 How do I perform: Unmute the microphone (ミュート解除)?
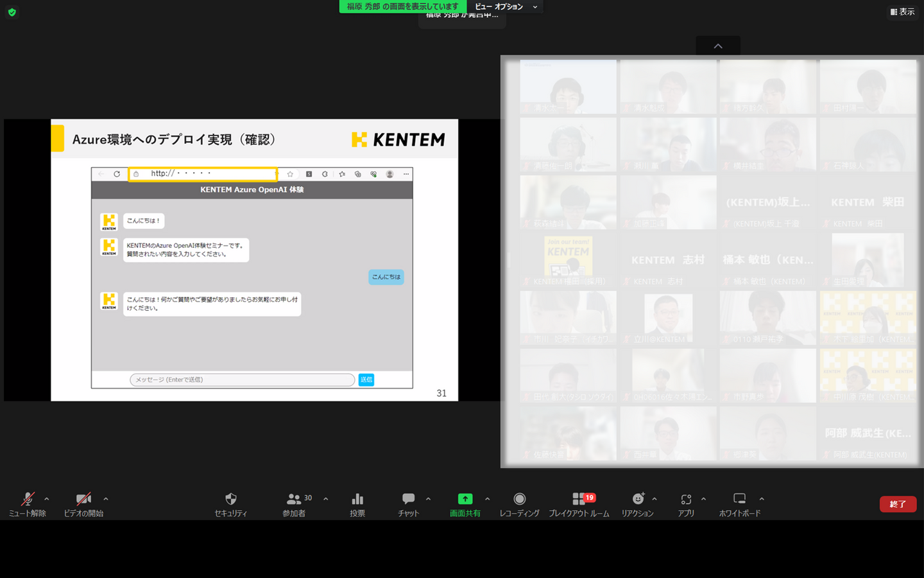coord(28,504)
